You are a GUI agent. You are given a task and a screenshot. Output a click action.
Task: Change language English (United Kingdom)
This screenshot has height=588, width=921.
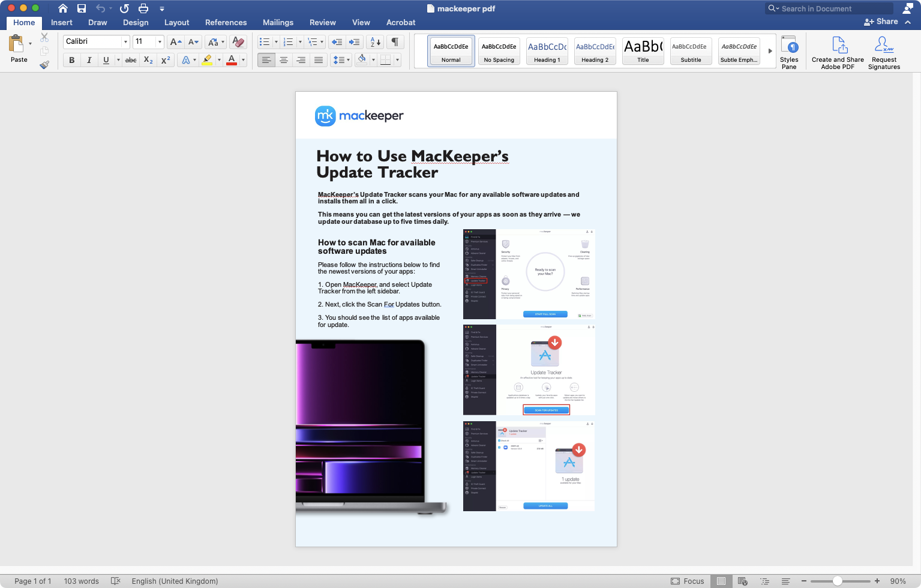(x=175, y=581)
